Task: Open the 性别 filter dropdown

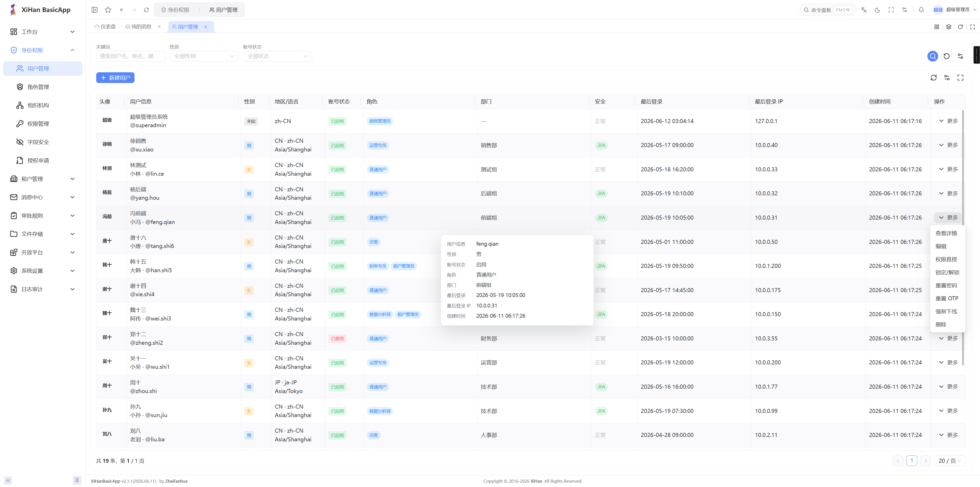Action: (204, 56)
